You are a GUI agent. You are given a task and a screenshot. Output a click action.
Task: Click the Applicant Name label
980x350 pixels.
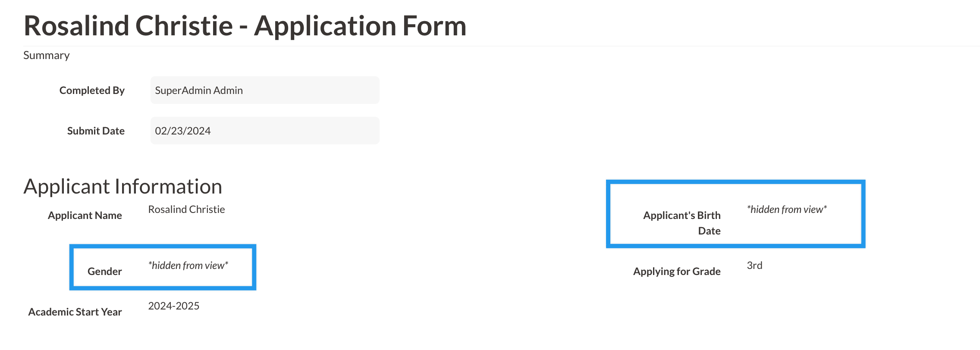click(x=85, y=216)
